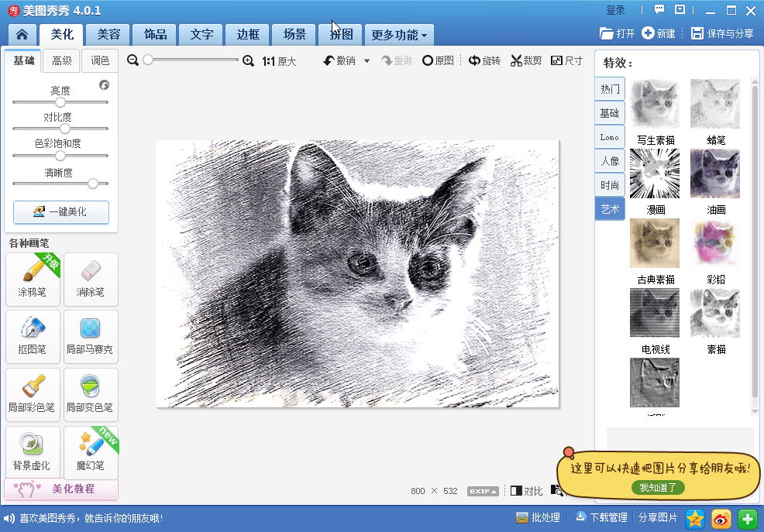Image resolution: width=764 pixels, height=532 pixels.
Task: Click the zoom out magnifier icon
Action: tap(132, 60)
